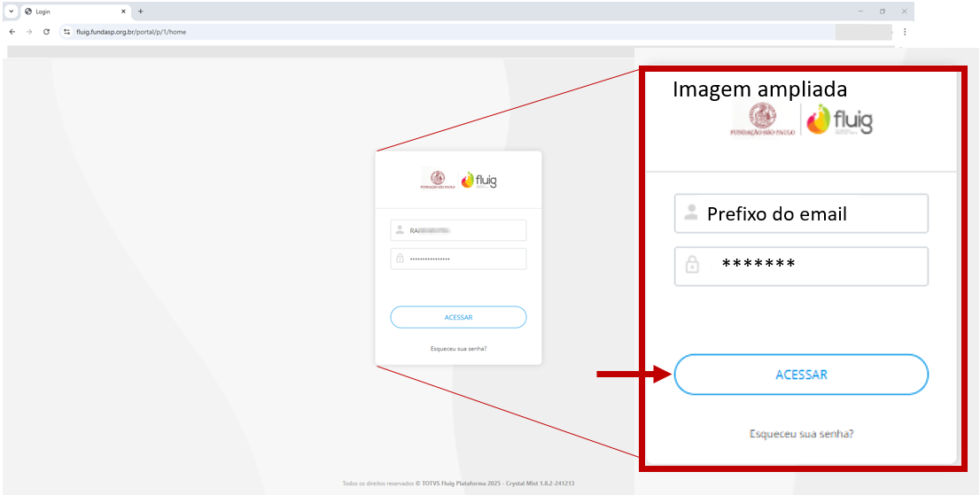Click the fluig logo in the small login card
Screen dimensions: 980x495
tap(478, 181)
